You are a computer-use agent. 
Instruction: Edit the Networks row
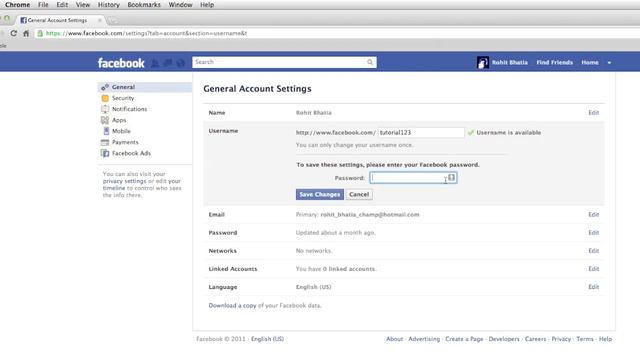593,251
